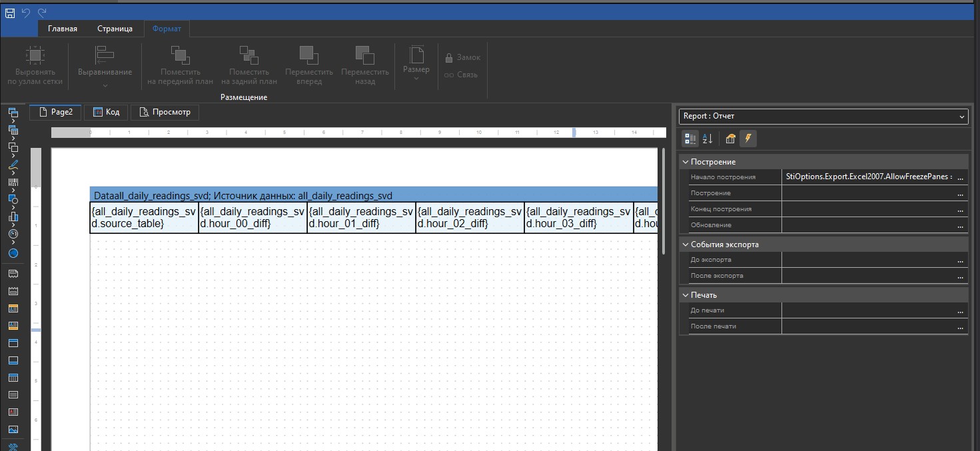Save the report with the floppy icon
The height and width of the screenshot is (451, 980).
pos(10,13)
